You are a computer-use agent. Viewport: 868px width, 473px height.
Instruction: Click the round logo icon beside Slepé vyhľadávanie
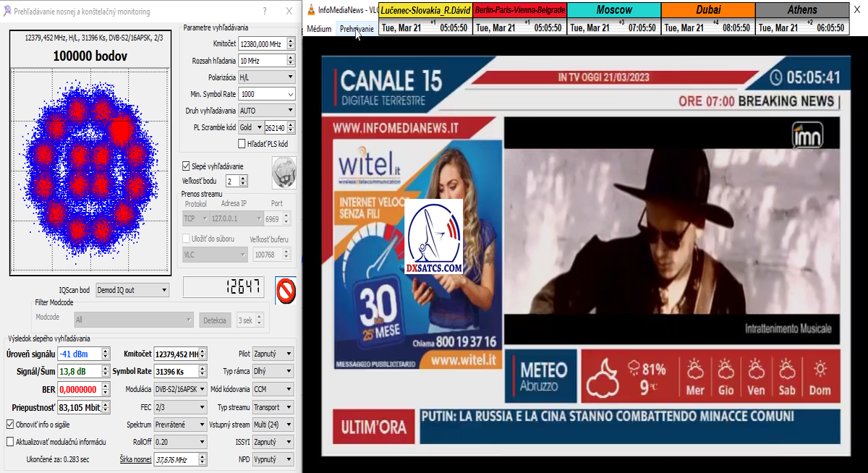point(283,171)
